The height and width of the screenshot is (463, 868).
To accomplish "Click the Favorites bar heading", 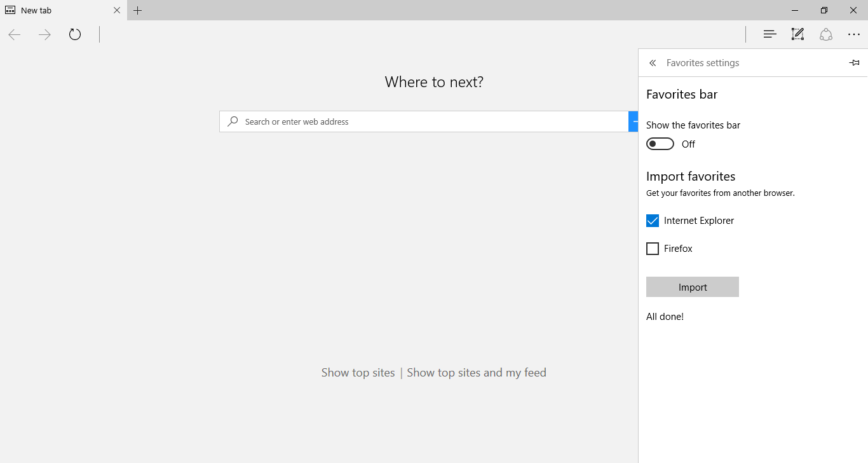I will (x=682, y=94).
